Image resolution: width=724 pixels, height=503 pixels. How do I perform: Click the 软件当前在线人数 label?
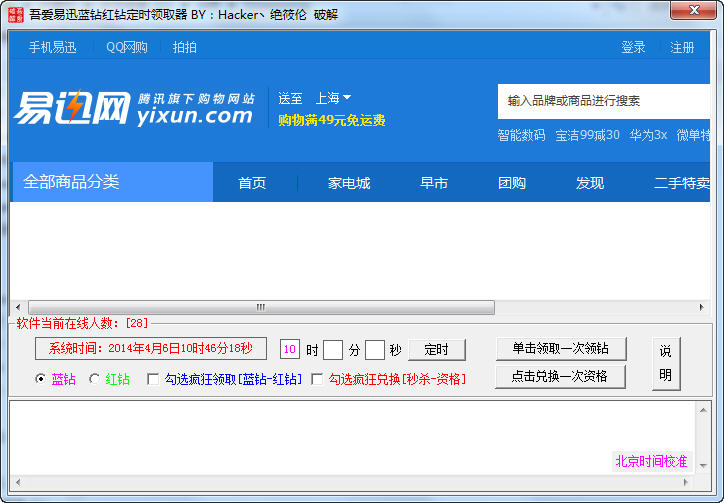tap(83, 323)
